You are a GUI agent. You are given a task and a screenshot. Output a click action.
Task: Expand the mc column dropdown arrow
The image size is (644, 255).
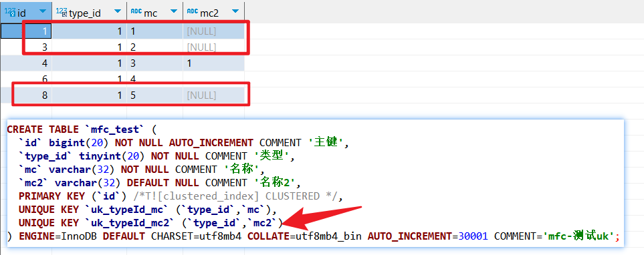pyautogui.click(x=174, y=11)
